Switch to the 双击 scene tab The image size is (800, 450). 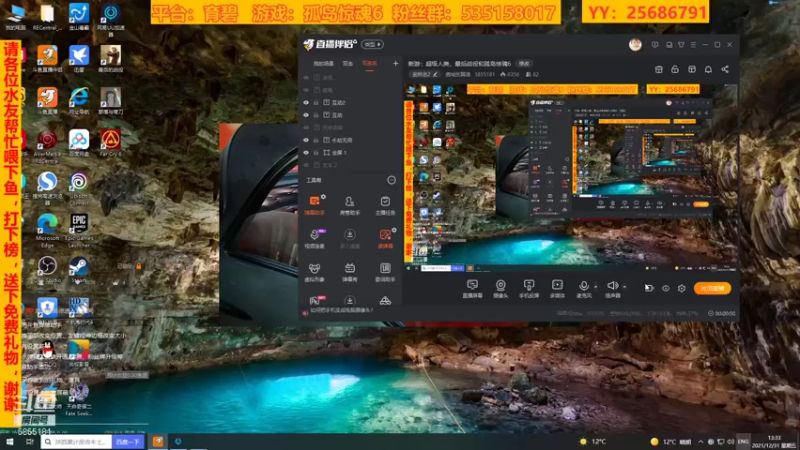[347, 64]
